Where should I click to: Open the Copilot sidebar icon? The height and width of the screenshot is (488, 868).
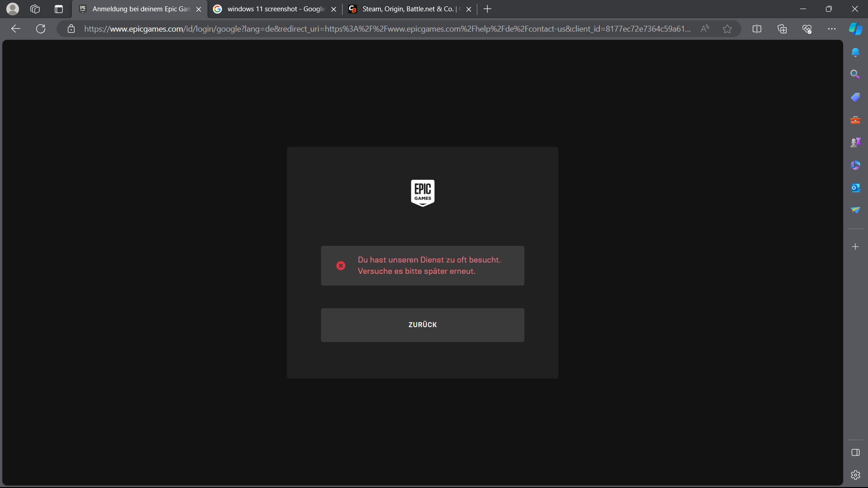pos(855,29)
